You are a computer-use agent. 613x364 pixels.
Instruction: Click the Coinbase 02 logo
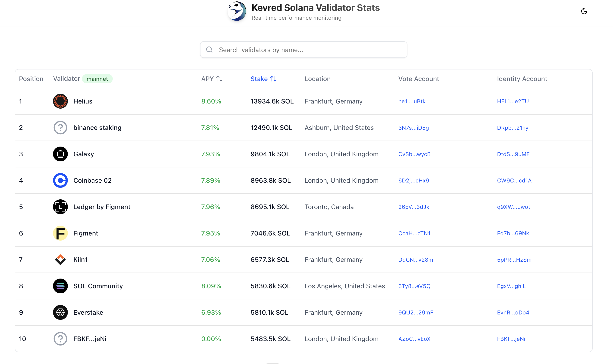60,181
